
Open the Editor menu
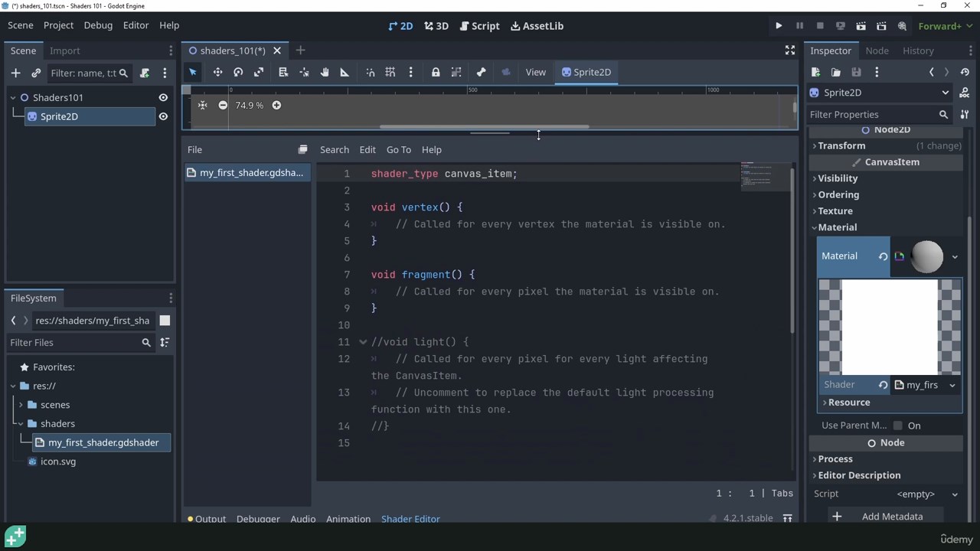[136, 25]
